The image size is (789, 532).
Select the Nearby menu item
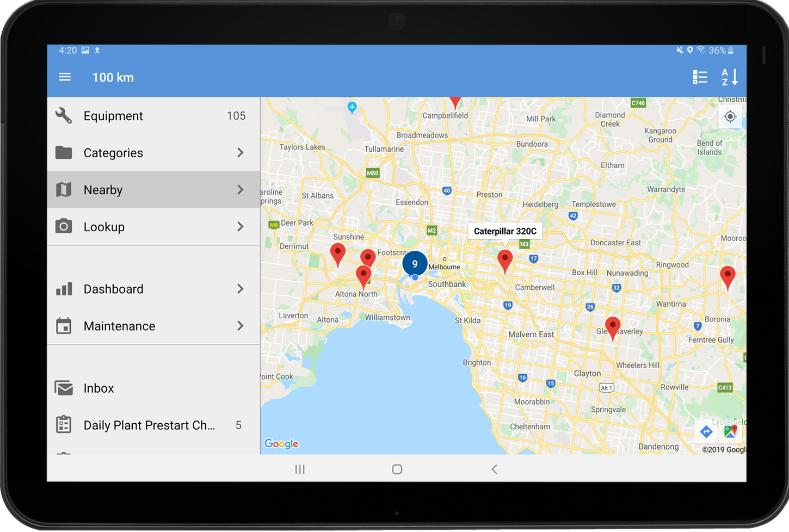tap(153, 190)
